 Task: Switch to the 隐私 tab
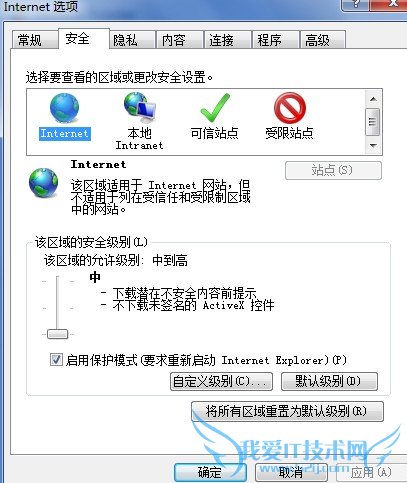click(x=125, y=40)
